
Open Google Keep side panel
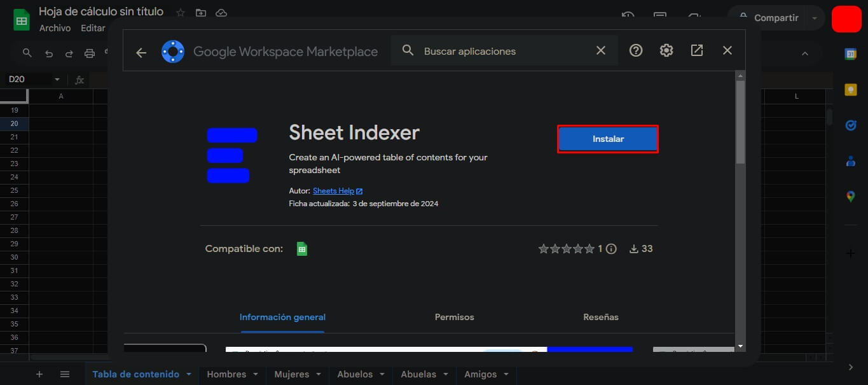[851, 90]
